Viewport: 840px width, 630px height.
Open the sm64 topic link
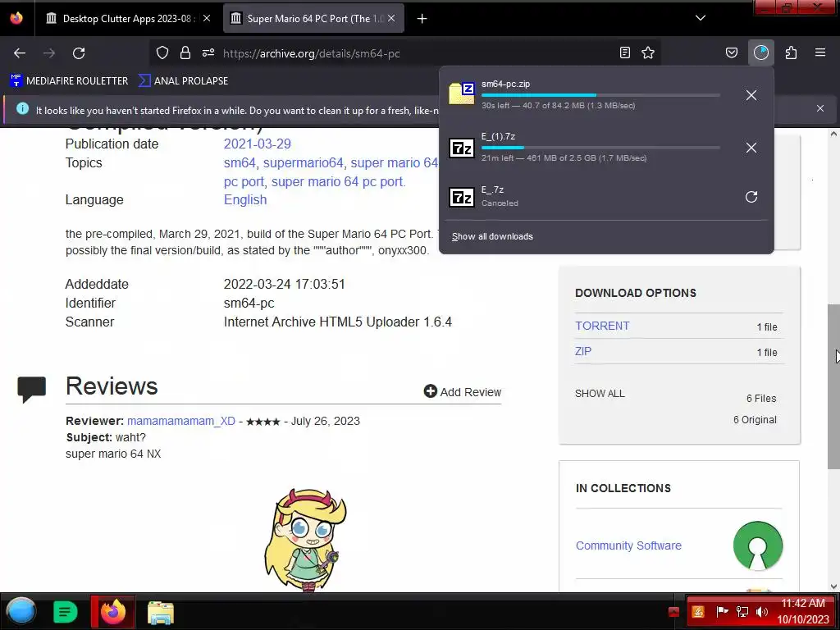(240, 163)
